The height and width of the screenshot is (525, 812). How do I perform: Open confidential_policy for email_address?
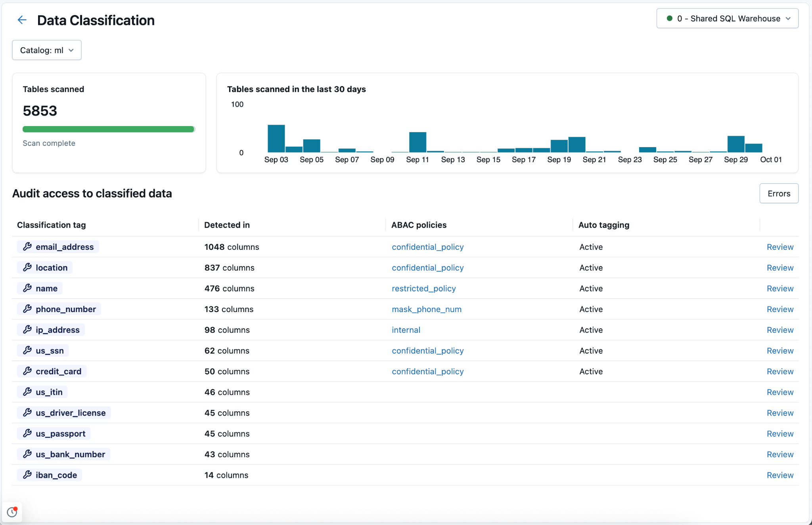pyautogui.click(x=427, y=247)
